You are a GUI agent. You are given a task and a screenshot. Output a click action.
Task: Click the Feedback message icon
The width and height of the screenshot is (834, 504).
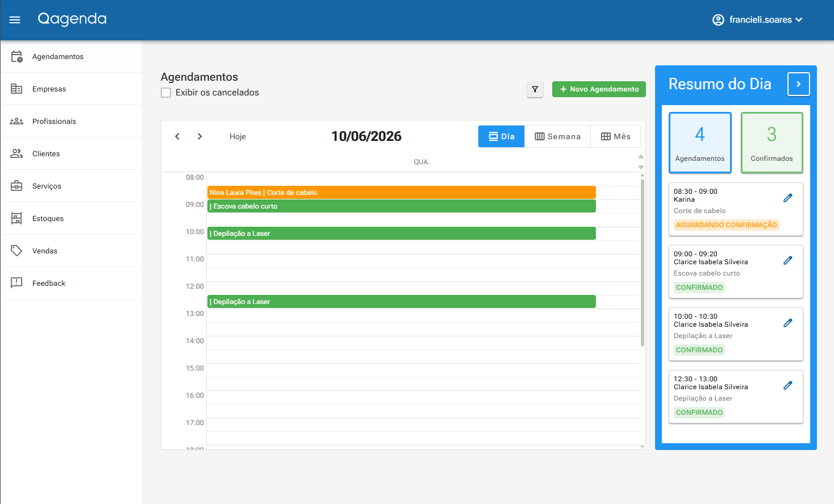[x=16, y=283]
